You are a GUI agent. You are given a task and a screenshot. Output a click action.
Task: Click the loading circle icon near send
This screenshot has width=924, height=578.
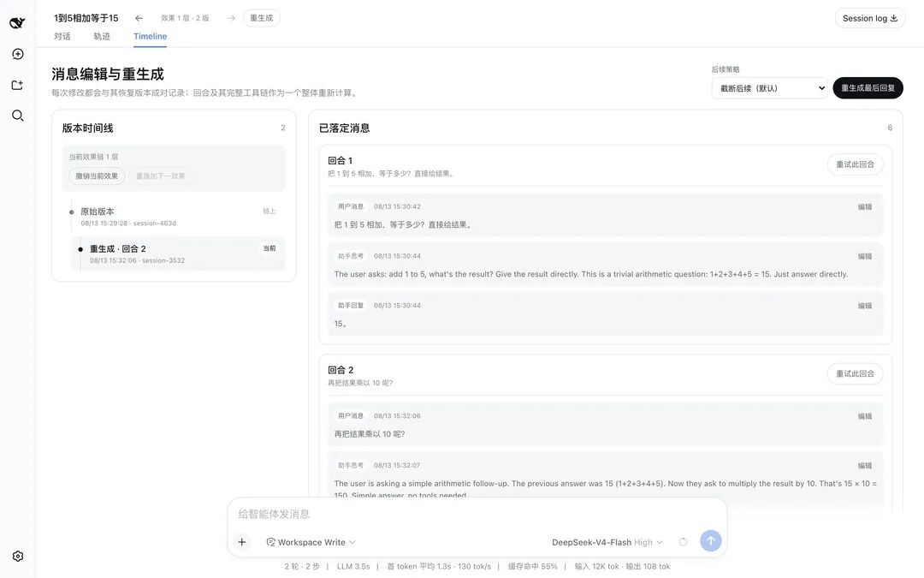(x=683, y=542)
